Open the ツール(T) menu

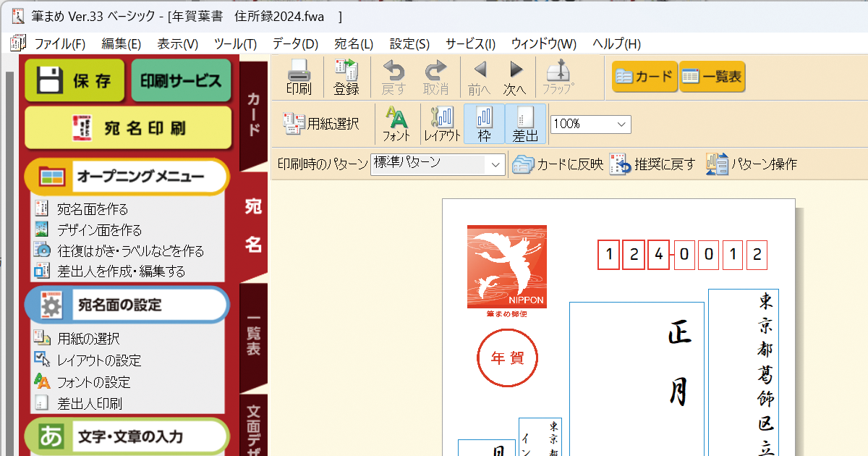pyautogui.click(x=235, y=43)
